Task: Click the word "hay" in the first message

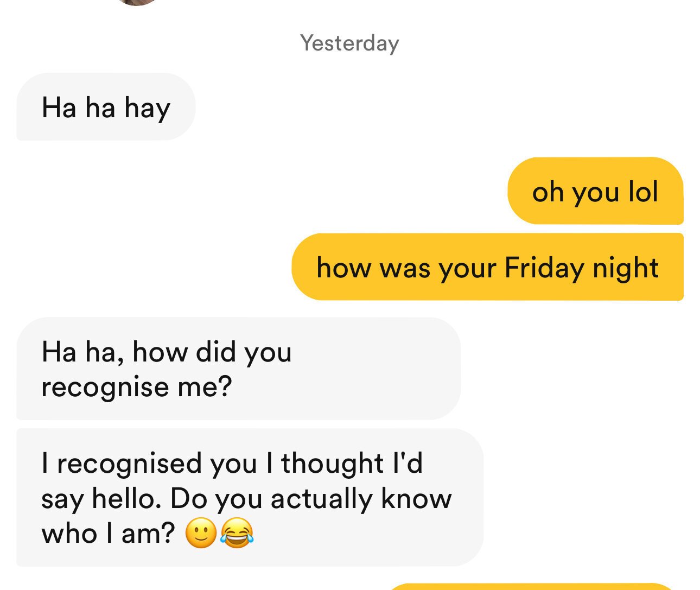Action: [x=147, y=107]
